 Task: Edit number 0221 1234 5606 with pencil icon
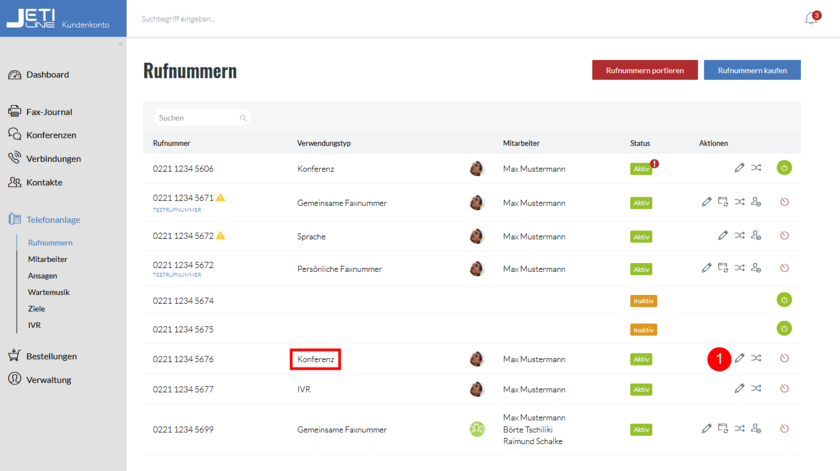tap(739, 168)
